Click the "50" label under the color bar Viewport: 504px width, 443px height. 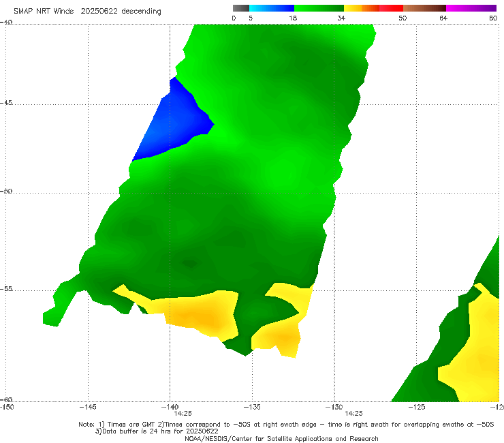pos(403,18)
